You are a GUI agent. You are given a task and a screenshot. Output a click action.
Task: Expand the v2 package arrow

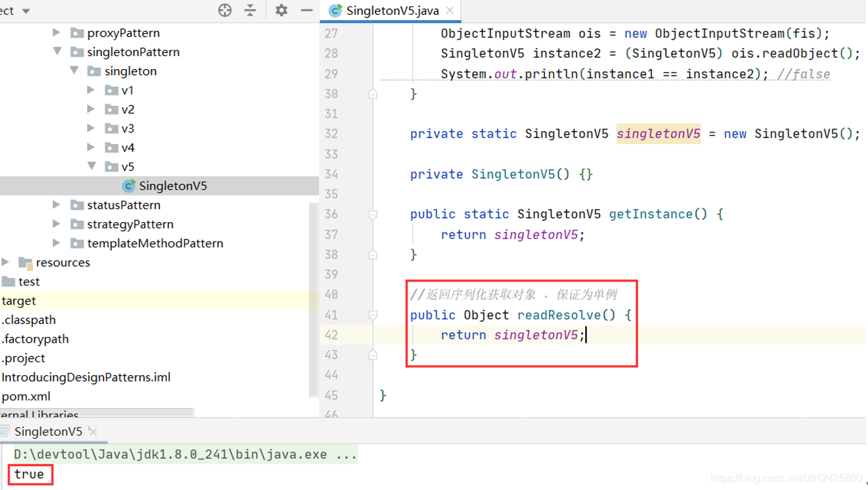coord(91,109)
